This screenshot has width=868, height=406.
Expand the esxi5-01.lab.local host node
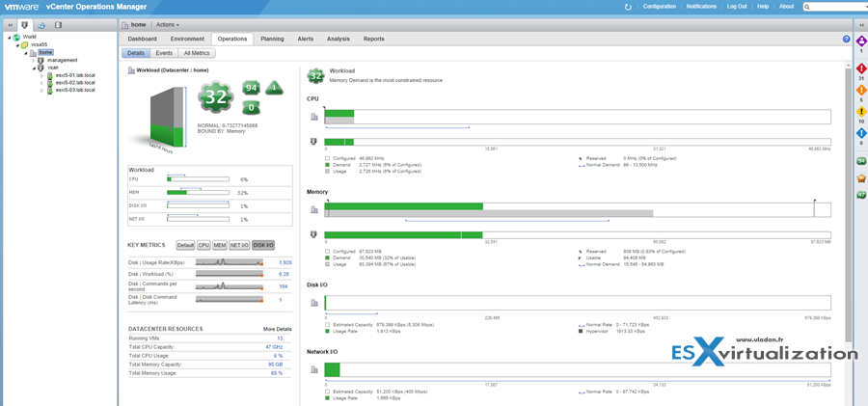point(42,75)
